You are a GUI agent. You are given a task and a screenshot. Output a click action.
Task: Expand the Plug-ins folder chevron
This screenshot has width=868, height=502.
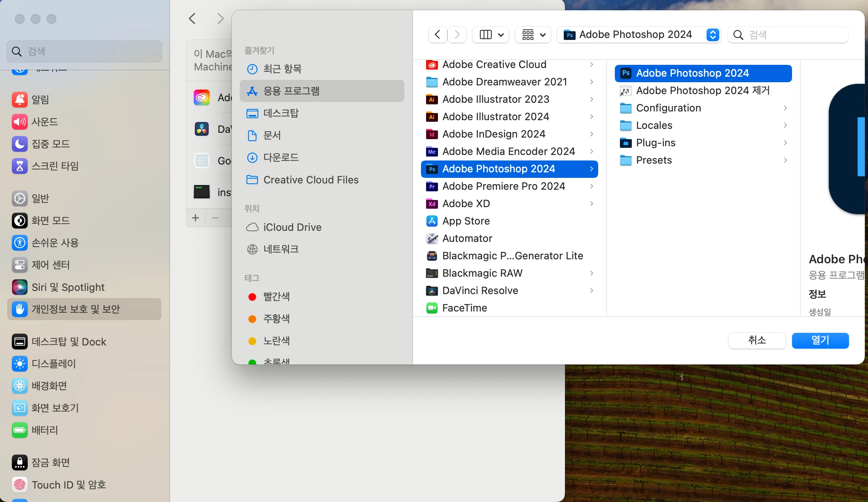click(x=785, y=143)
